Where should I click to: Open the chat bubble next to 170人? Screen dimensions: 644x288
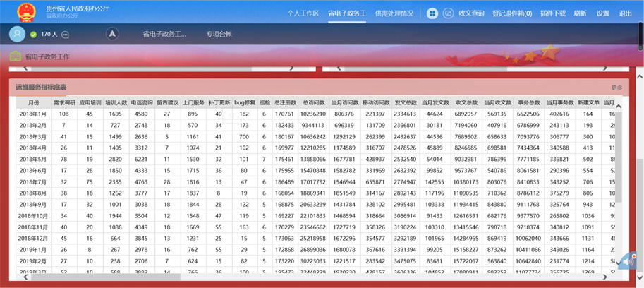(66, 34)
